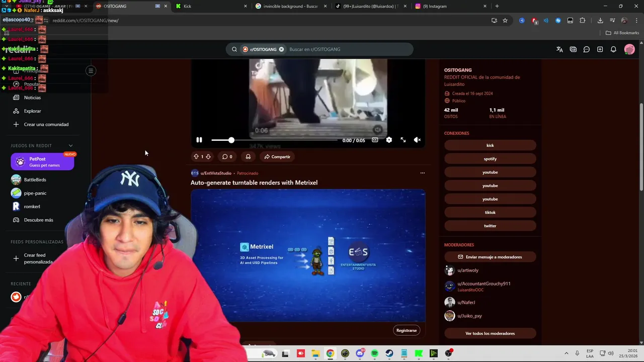Open Steam from the taskbar

(389, 353)
